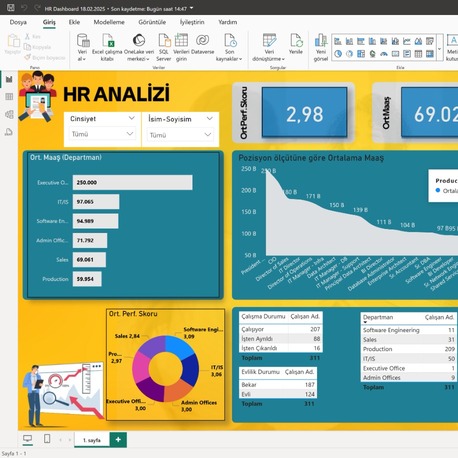Viewport: 458px width, 458px height.
Task: Click 'Çalışan Ad.' header in Çalışma Durumu table
Action: coord(305,316)
